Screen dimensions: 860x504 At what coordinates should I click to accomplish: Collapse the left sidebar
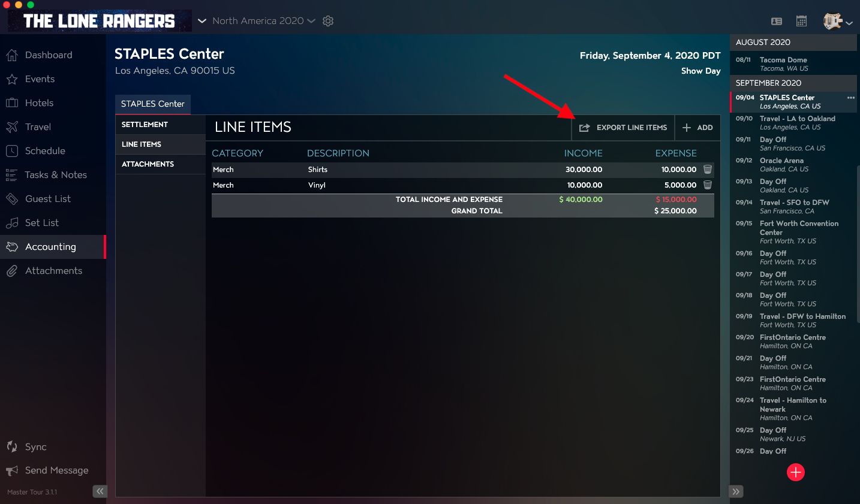pyautogui.click(x=100, y=491)
